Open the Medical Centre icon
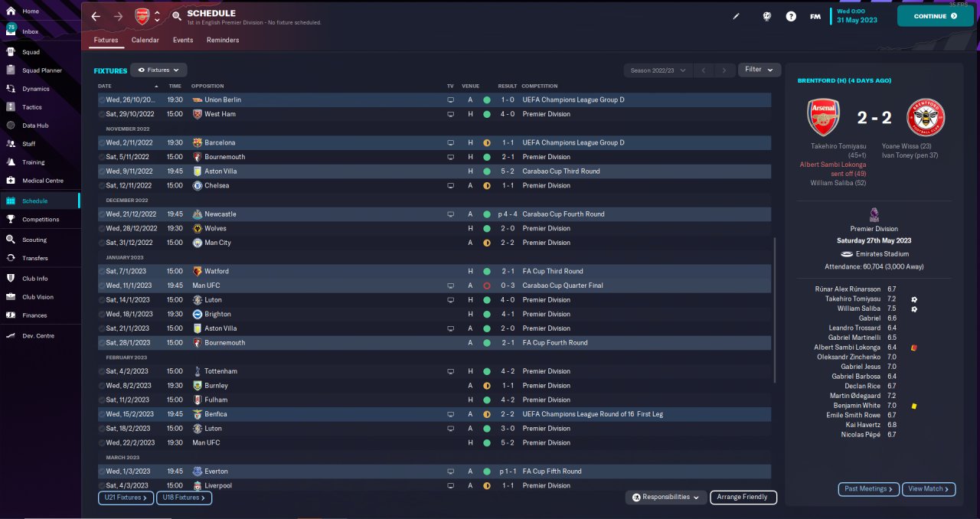Screen dimensions: 980x519 pos(11,181)
